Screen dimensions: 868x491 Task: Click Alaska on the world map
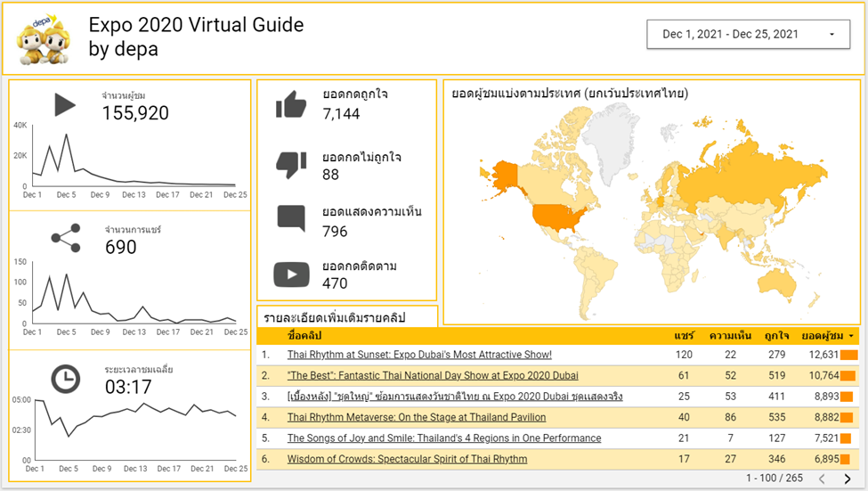coord(504,175)
